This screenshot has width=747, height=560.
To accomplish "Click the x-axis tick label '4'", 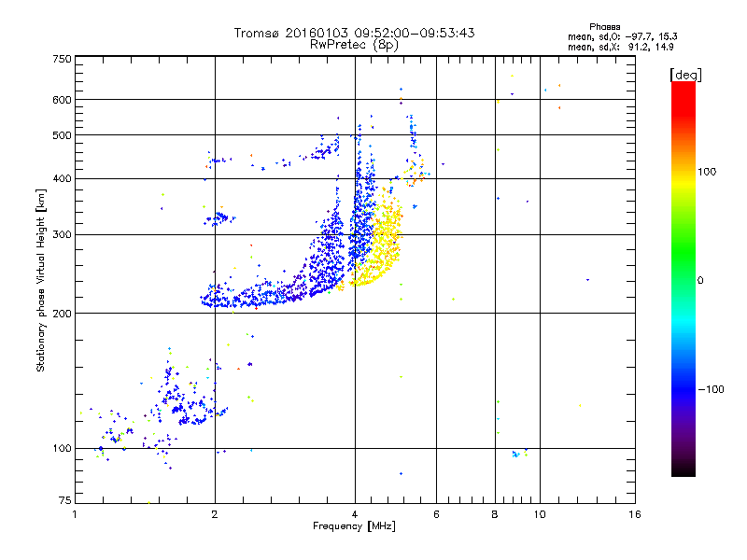I will pos(355,514).
